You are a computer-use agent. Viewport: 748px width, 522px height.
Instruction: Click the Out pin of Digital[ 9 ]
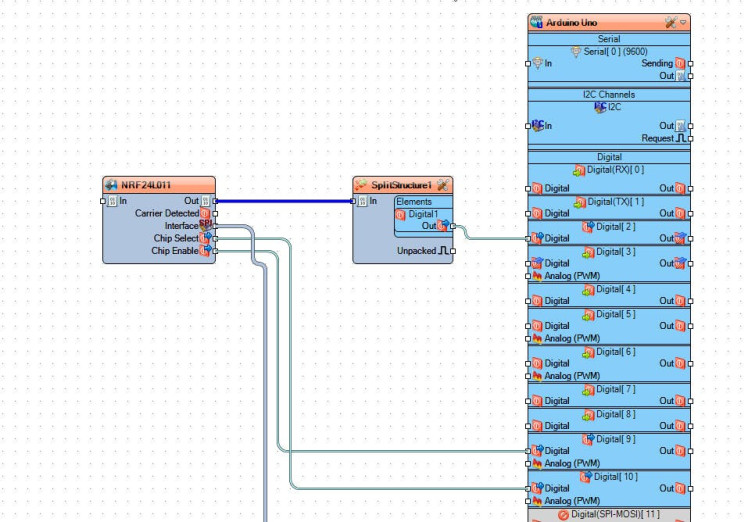(x=680, y=451)
